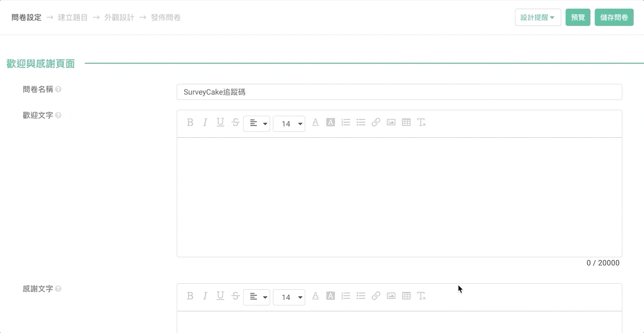Click inside the 歡迎文字 text editor area

click(x=399, y=197)
